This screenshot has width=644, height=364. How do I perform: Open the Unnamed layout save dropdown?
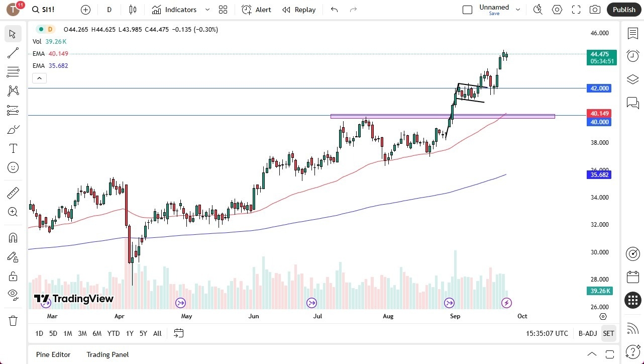(517, 10)
